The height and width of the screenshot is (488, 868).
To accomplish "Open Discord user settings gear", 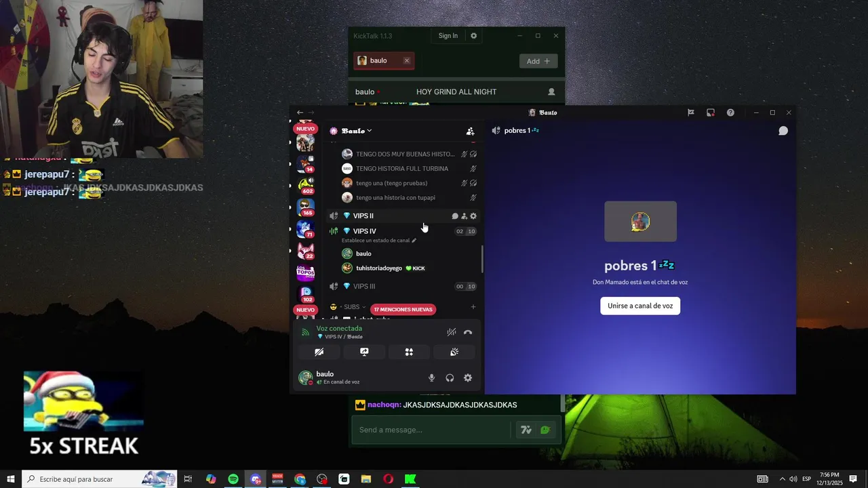I will click(x=468, y=378).
